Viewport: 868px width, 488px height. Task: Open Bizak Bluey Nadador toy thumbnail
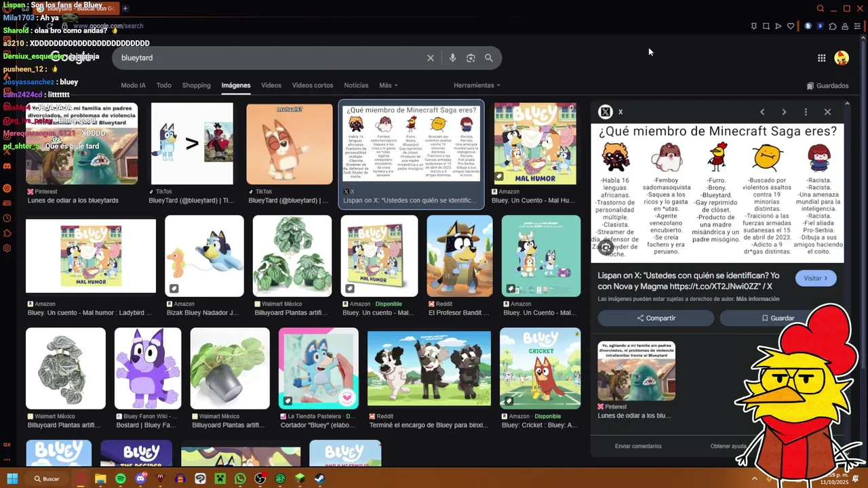point(204,256)
